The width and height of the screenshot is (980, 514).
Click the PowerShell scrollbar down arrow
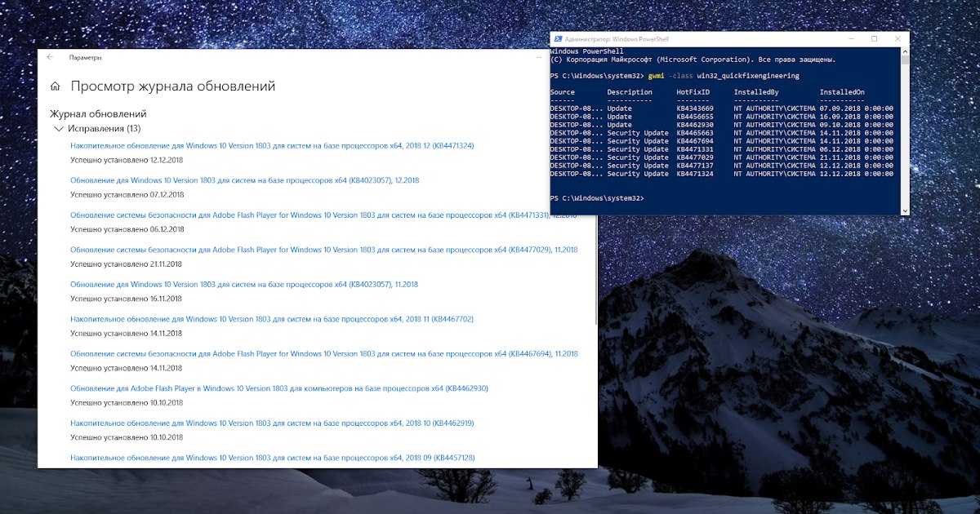pyautogui.click(x=905, y=210)
